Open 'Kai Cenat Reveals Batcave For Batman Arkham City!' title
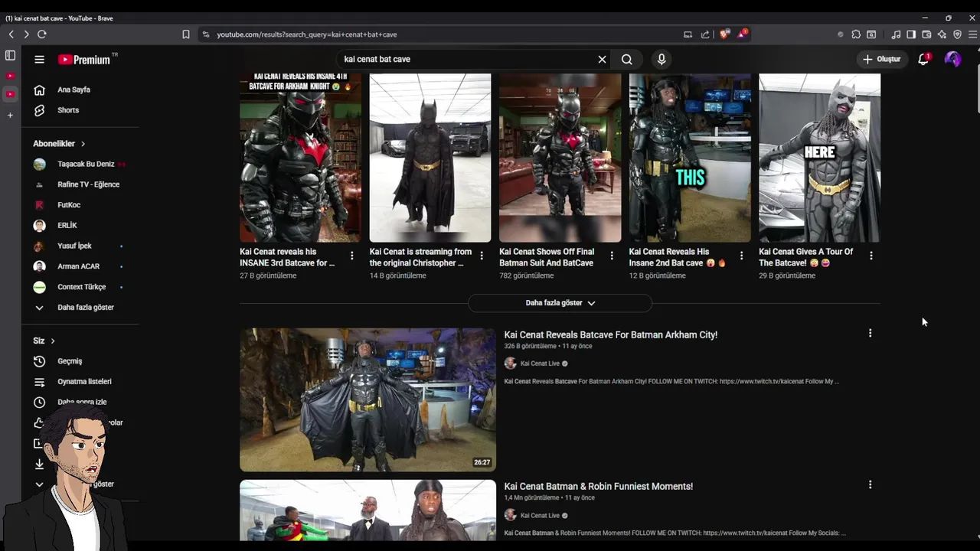Viewport: 980px width, 551px height. pos(610,334)
